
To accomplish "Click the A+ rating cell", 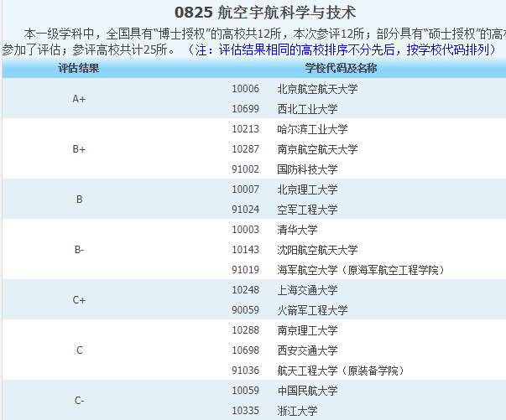I will click(79, 99).
